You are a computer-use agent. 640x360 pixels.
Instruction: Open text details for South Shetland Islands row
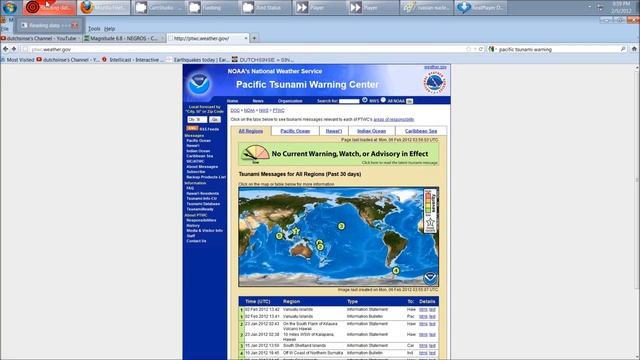tap(432, 346)
